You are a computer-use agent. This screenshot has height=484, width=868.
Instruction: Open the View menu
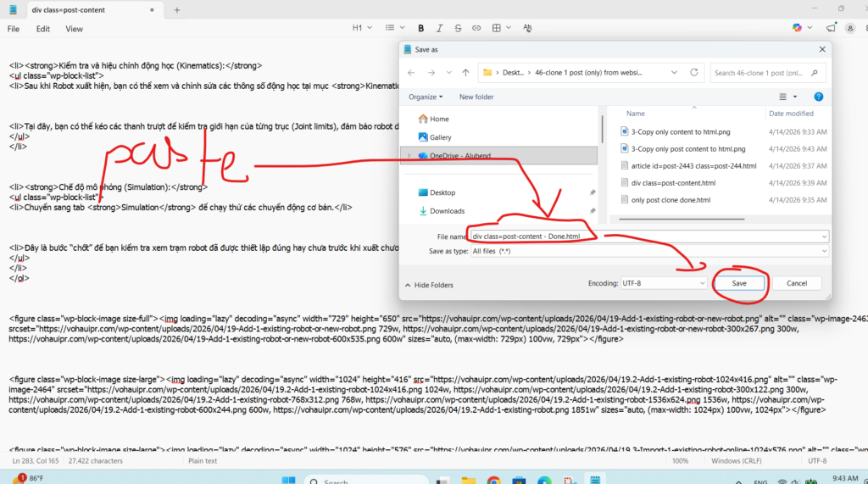click(75, 29)
